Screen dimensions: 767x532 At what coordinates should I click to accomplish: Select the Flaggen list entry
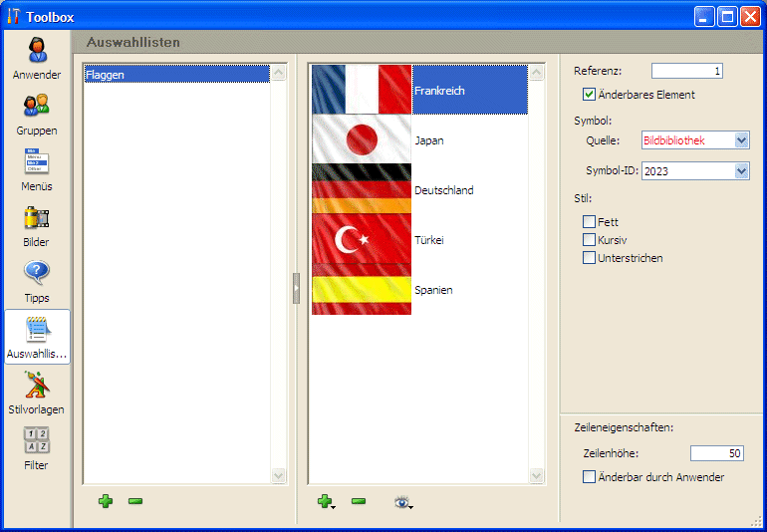point(175,75)
